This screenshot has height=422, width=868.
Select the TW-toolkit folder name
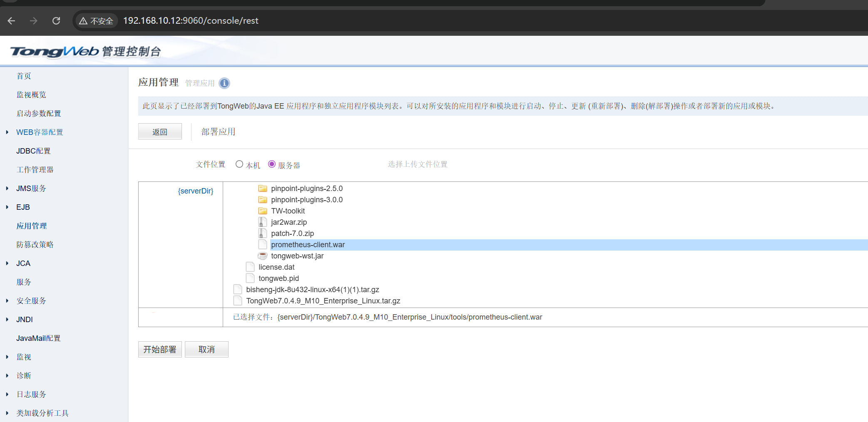tap(288, 211)
